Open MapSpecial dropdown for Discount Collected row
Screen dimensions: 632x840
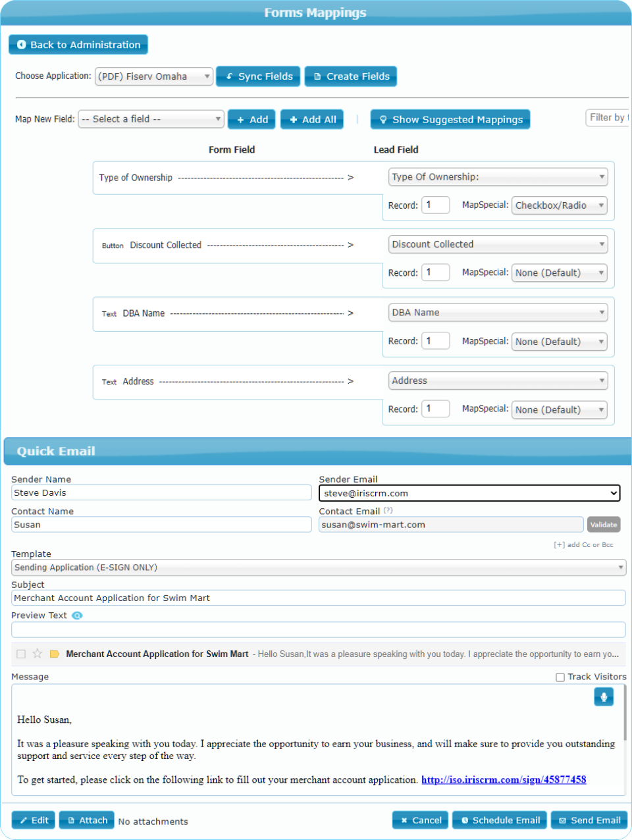(560, 273)
